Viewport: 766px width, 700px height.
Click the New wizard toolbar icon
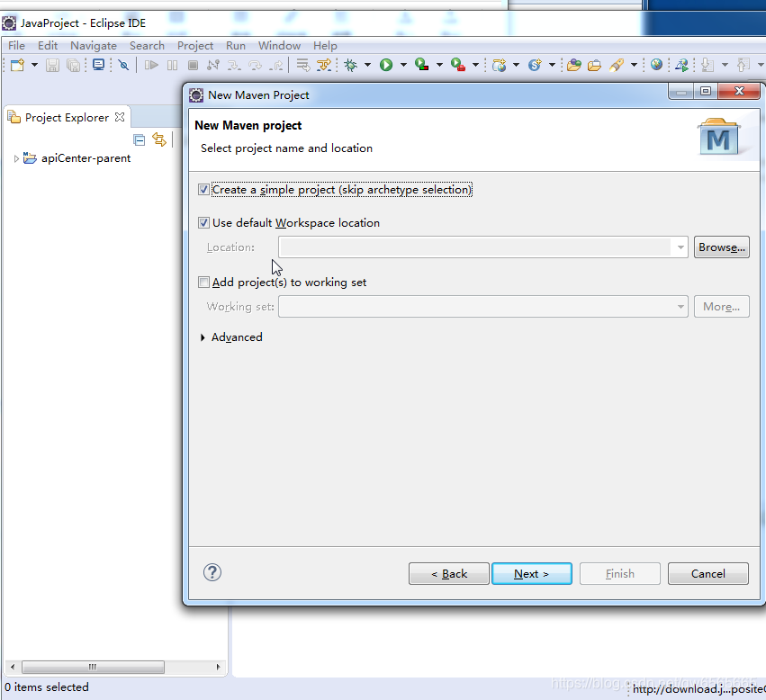coord(18,65)
